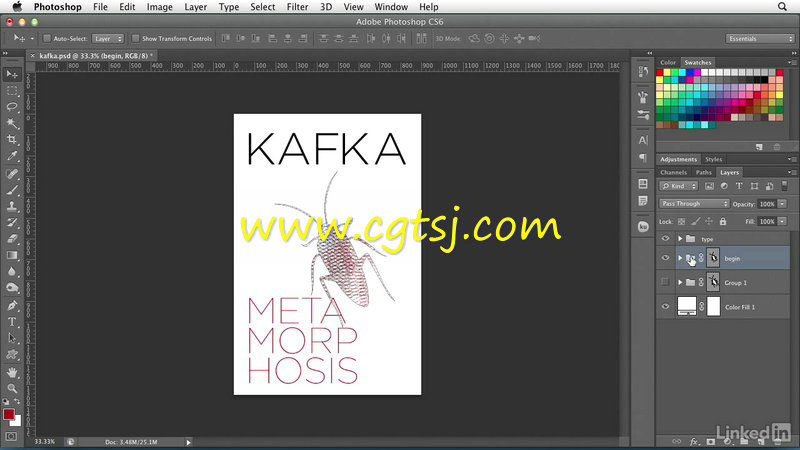The height and width of the screenshot is (450, 800).
Task: Click the background white color swatch
Action: [17, 422]
